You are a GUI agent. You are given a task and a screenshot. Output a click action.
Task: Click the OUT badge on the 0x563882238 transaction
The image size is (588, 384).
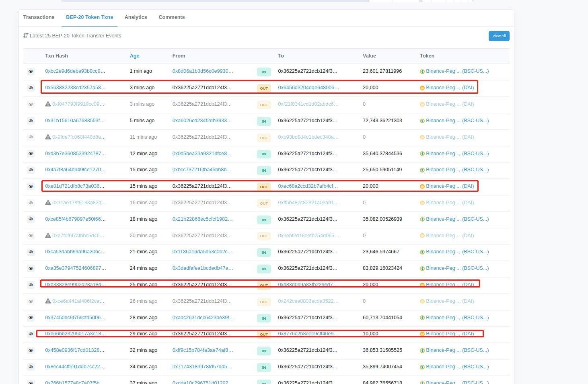coord(264,88)
